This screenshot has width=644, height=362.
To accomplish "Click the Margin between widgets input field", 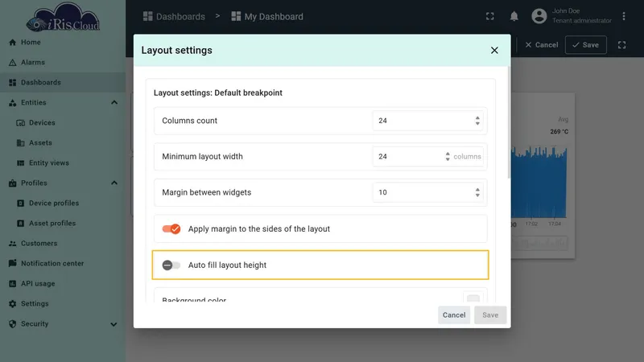I will coord(427,192).
